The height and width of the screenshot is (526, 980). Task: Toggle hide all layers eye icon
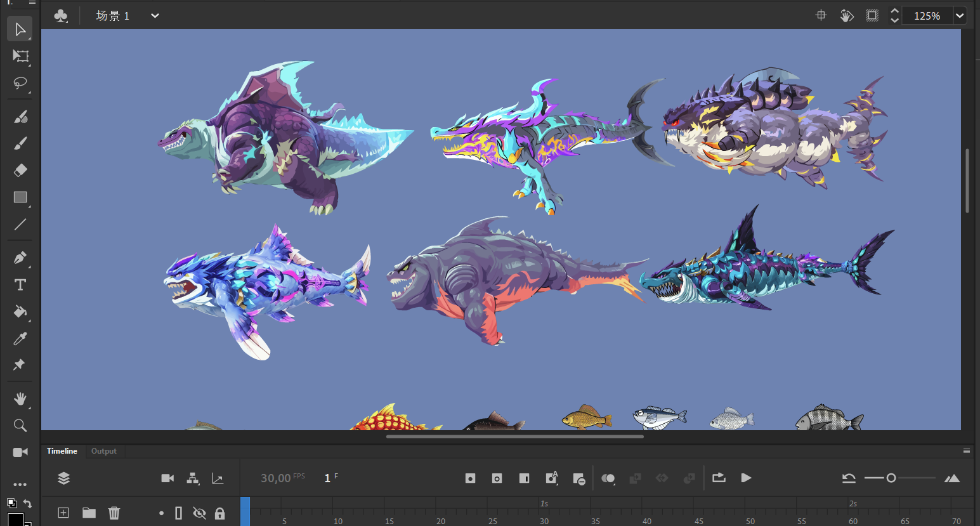[x=199, y=513]
